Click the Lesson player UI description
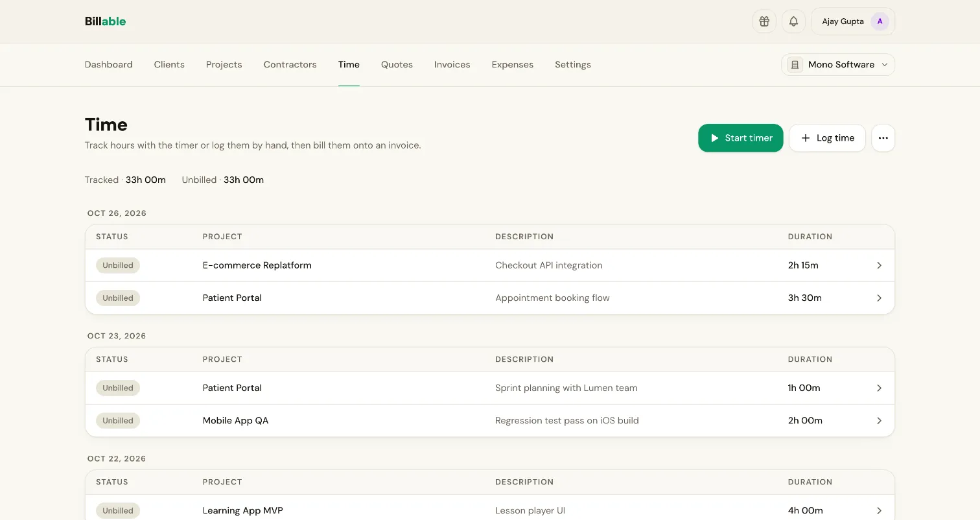The height and width of the screenshot is (520, 980). pos(530,511)
